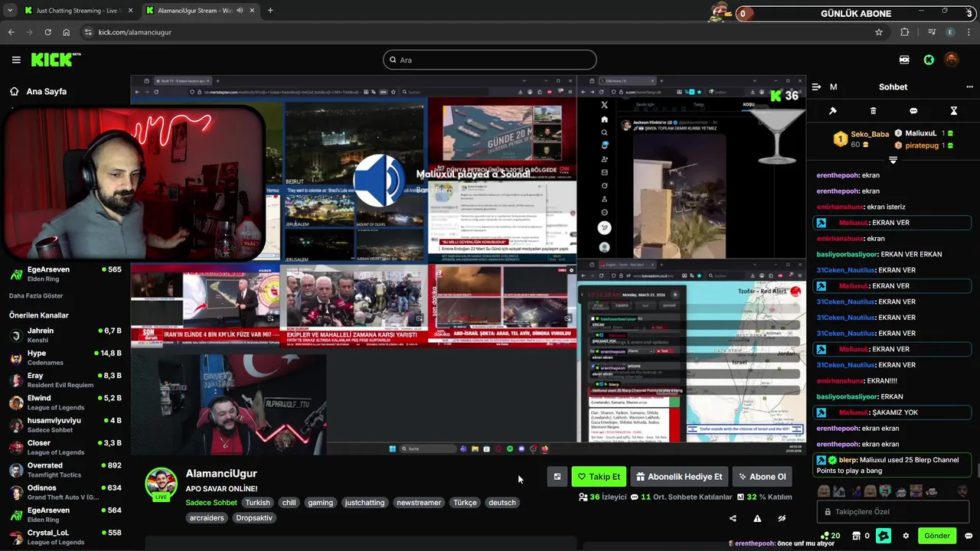Click the speech bubble icon in chat toolbar
This screenshot has height=551, width=980.
913,111
